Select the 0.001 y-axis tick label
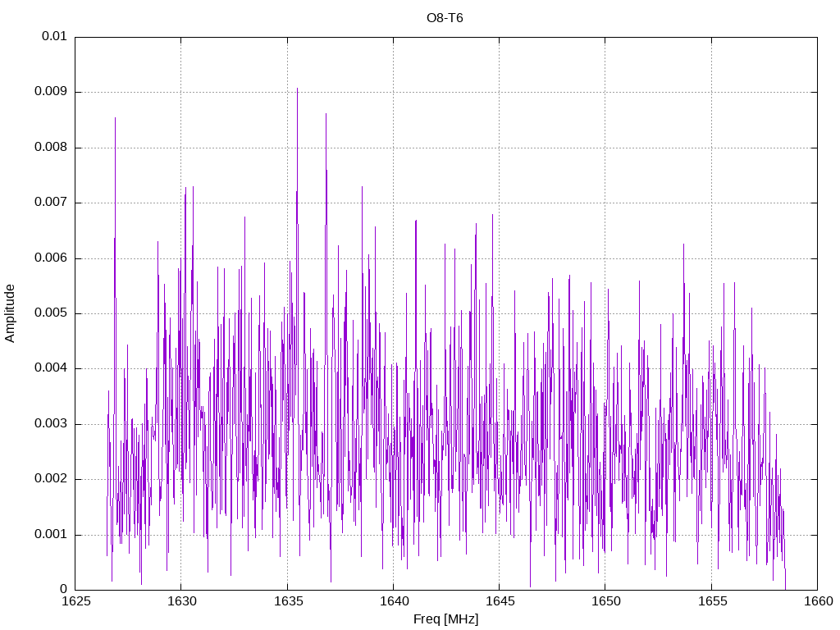The width and height of the screenshot is (840, 630). [51, 535]
